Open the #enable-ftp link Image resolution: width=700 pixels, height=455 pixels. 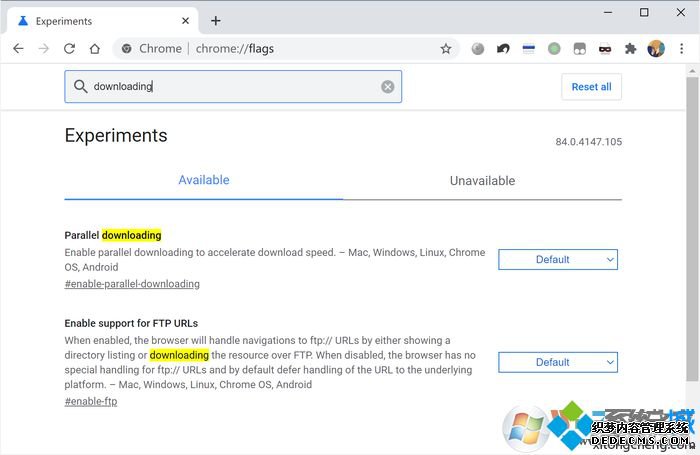click(x=91, y=401)
